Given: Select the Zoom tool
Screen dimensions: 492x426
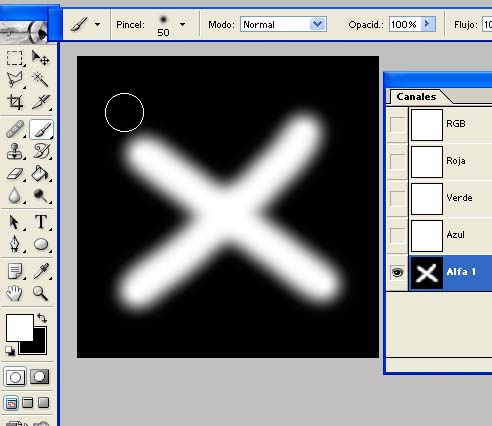Looking at the screenshot, I should (x=40, y=293).
